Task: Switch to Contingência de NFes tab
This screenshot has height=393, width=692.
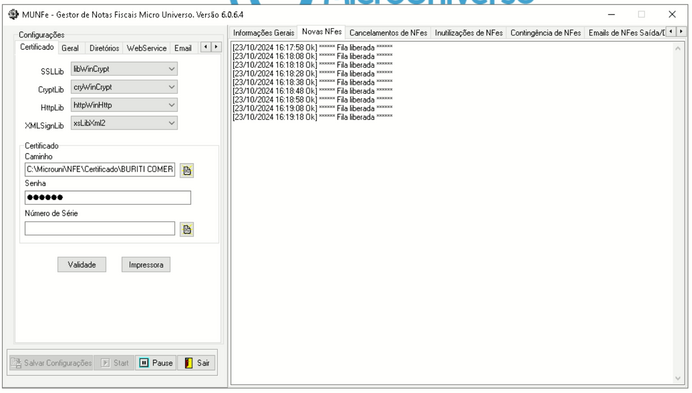Action: click(545, 33)
